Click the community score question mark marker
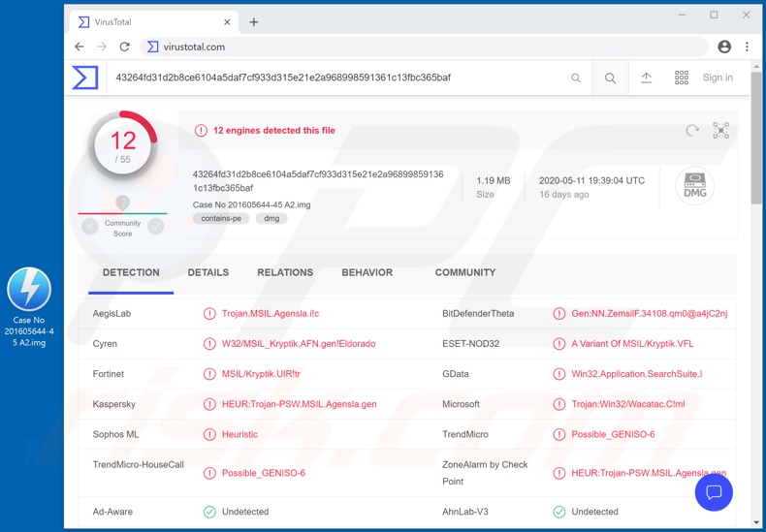The height and width of the screenshot is (532, 766). click(x=122, y=203)
